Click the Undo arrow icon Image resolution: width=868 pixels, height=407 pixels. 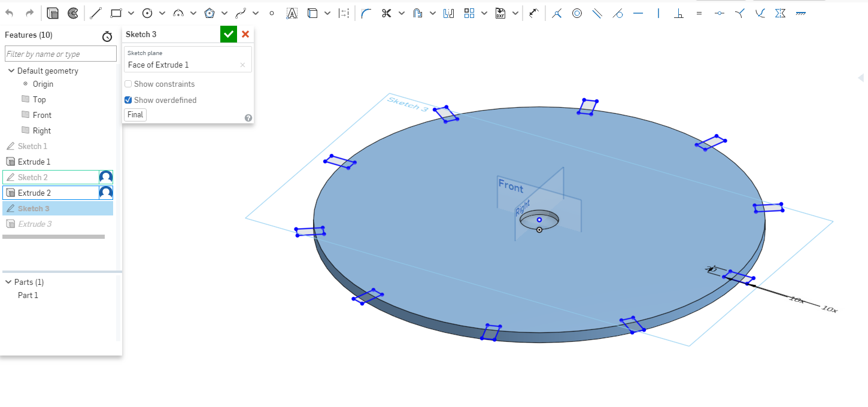(10, 13)
